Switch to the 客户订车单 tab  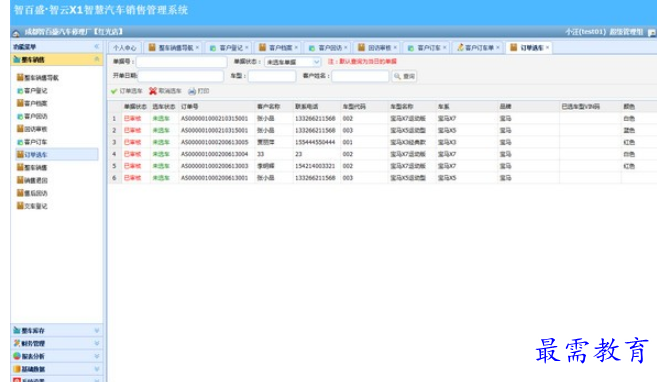(479, 48)
